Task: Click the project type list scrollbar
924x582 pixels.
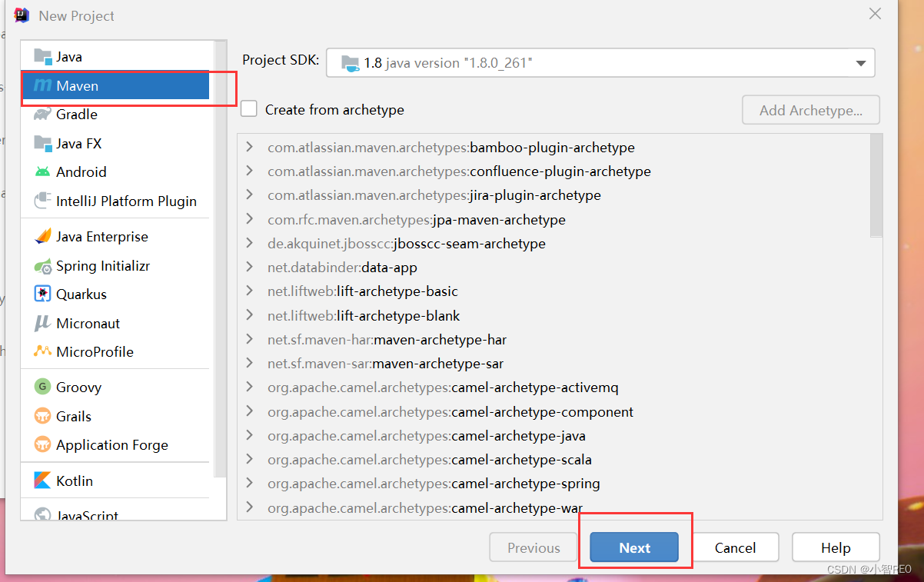Action: click(221, 258)
